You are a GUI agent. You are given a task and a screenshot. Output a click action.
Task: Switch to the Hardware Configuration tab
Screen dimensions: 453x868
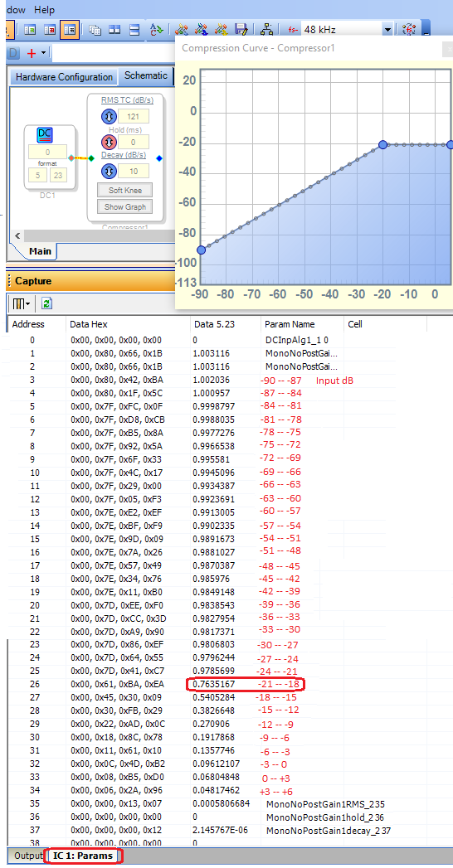(64, 77)
